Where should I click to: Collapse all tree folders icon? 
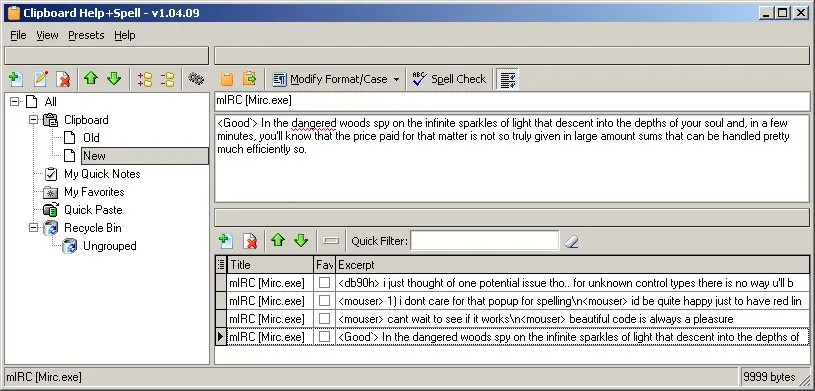167,79
